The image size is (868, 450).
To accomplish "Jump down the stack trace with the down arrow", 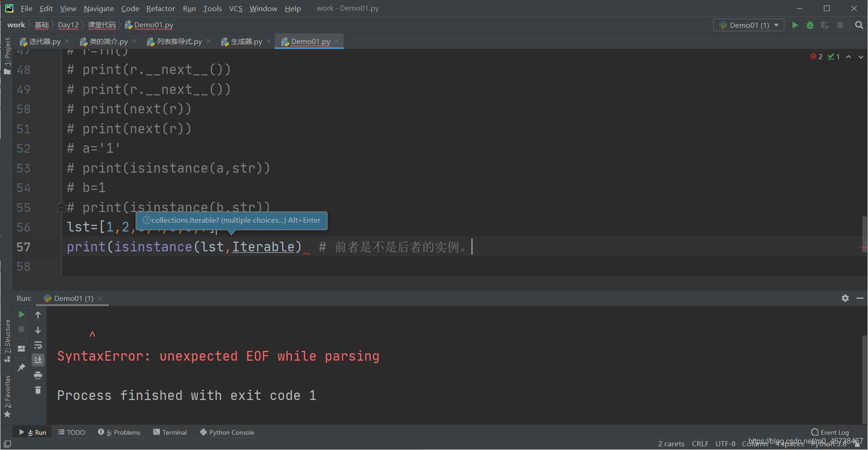I will (38, 330).
